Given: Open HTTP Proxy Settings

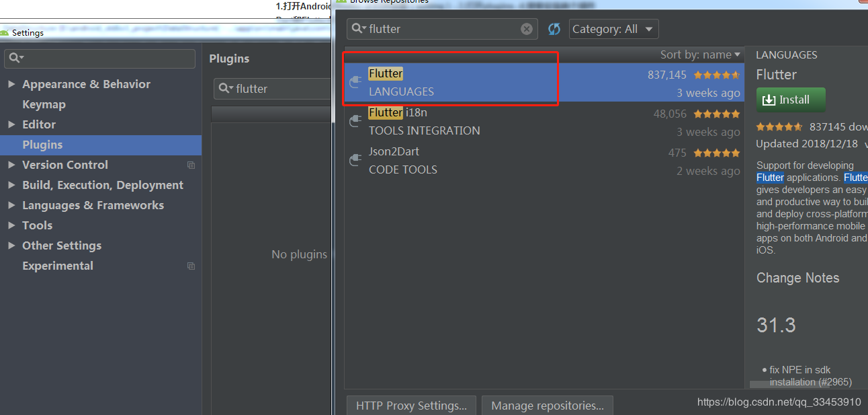Looking at the screenshot, I should coord(411,406).
